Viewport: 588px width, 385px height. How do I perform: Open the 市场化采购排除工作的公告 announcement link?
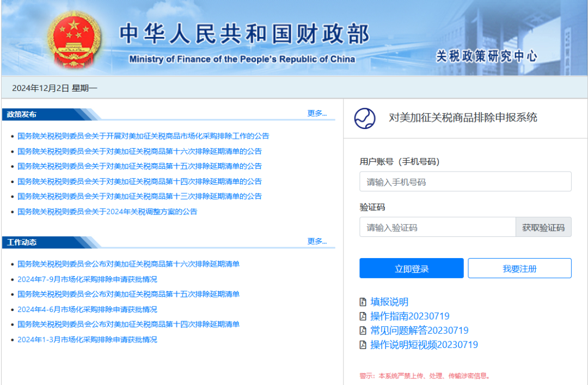(143, 136)
